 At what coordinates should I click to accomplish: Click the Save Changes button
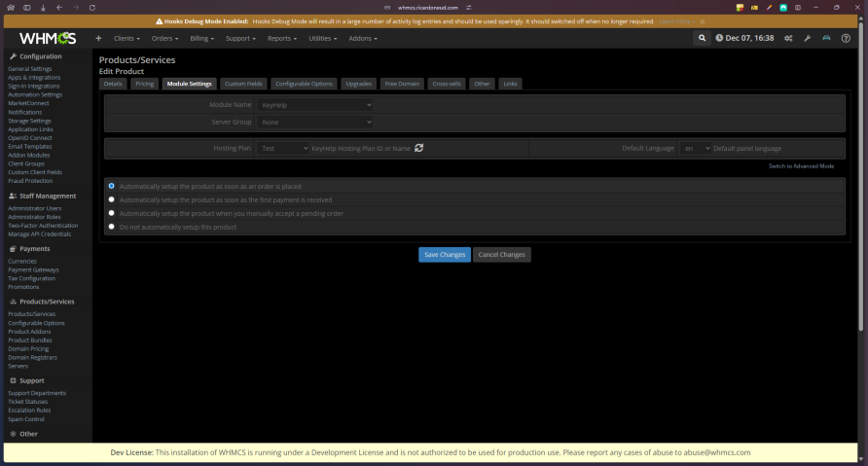pos(445,255)
